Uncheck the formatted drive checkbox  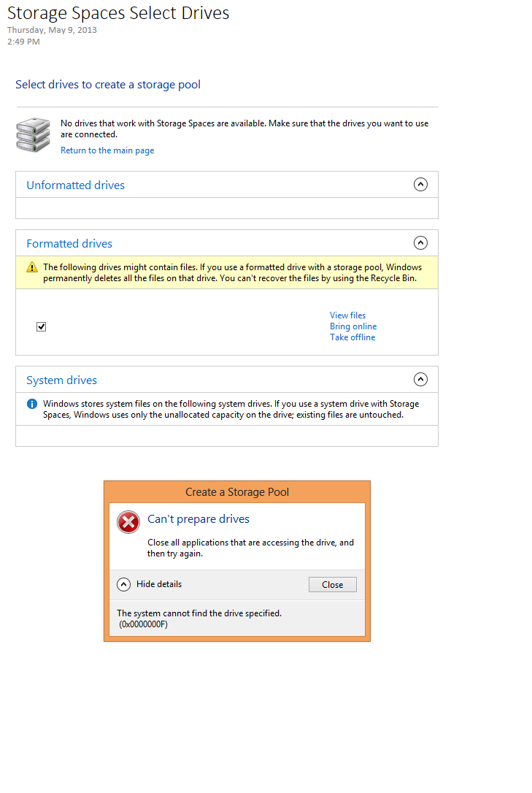tap(42, 326)
